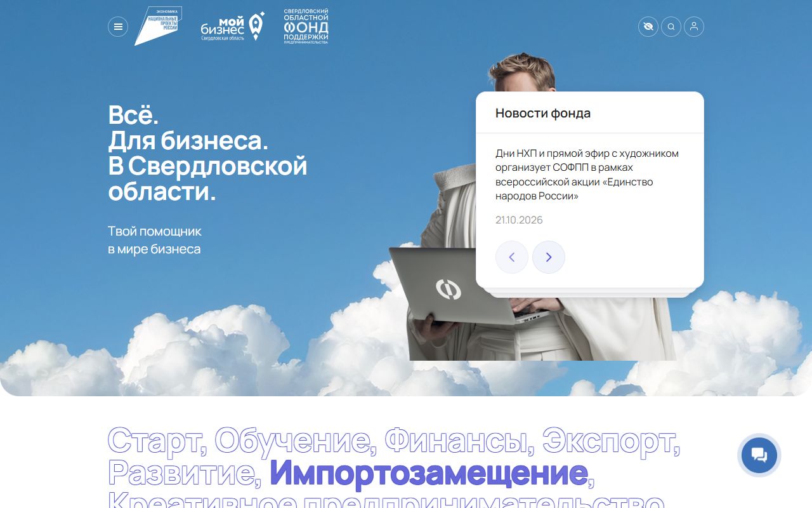Image resolution: width=812 pixels, height=508 pixels.
Task: Open the site search
Action: [671, 27]
